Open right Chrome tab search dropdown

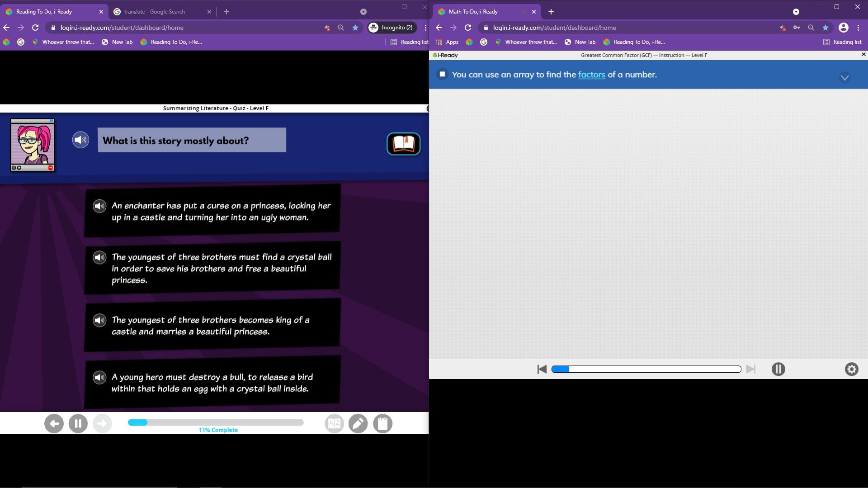pos(796,12)
